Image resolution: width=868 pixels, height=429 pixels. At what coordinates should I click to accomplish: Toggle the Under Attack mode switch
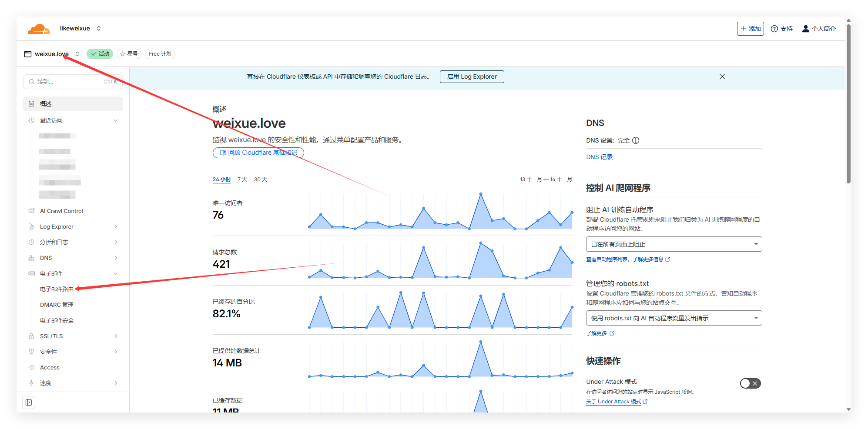point(750,383)
